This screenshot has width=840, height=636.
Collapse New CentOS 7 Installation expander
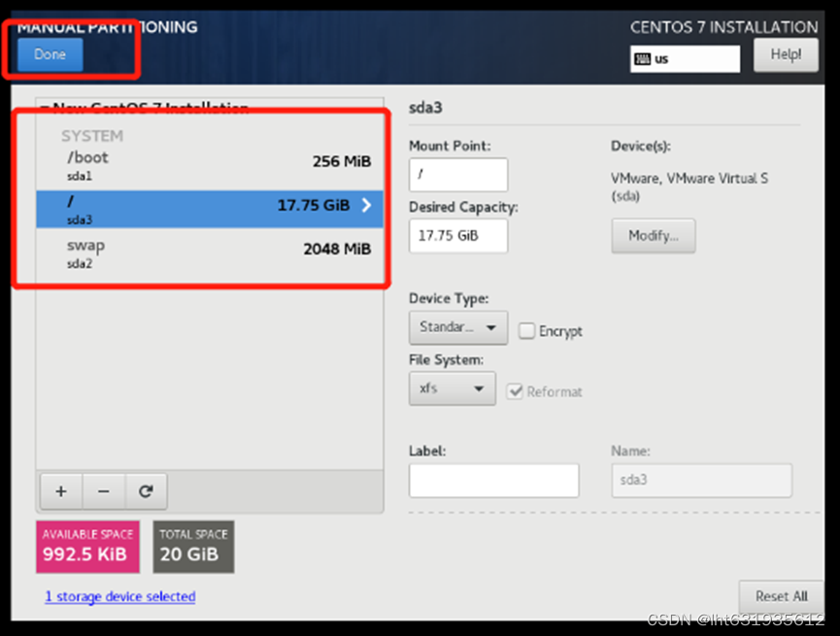pos(45,108)
